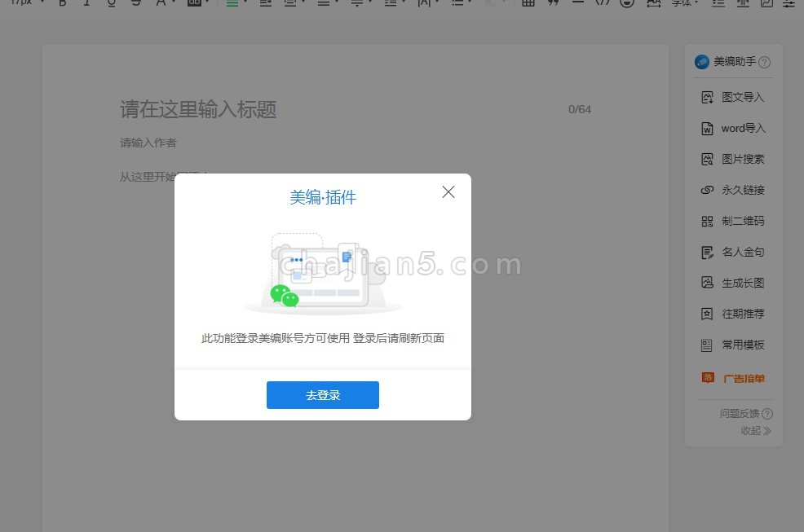Open 制二维码 QR code maker
This screenshot has width=804, height=532.
point(733,221)
